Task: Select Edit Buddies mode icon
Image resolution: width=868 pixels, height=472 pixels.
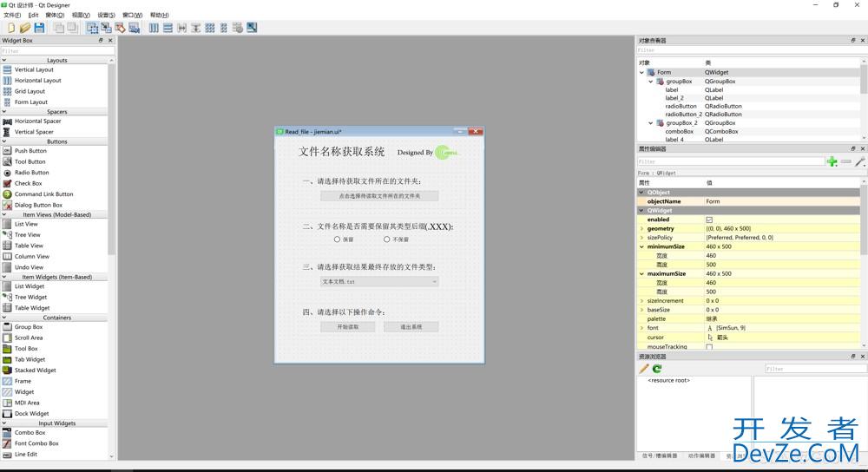Action: pyautogui.click(x=120, y=28)
